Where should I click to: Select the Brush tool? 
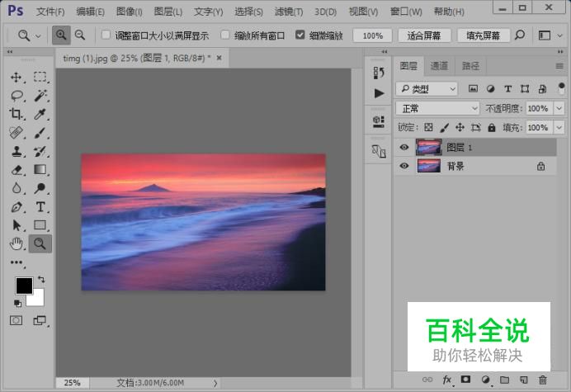point(40,133)
